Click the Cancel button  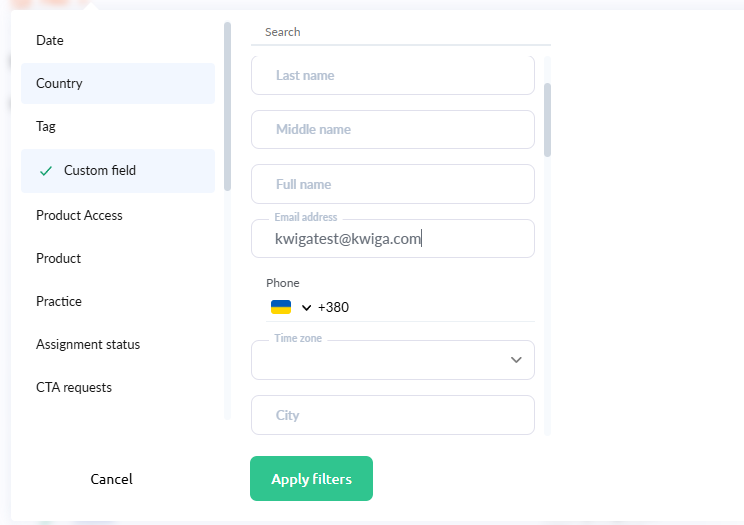point(111,479)
